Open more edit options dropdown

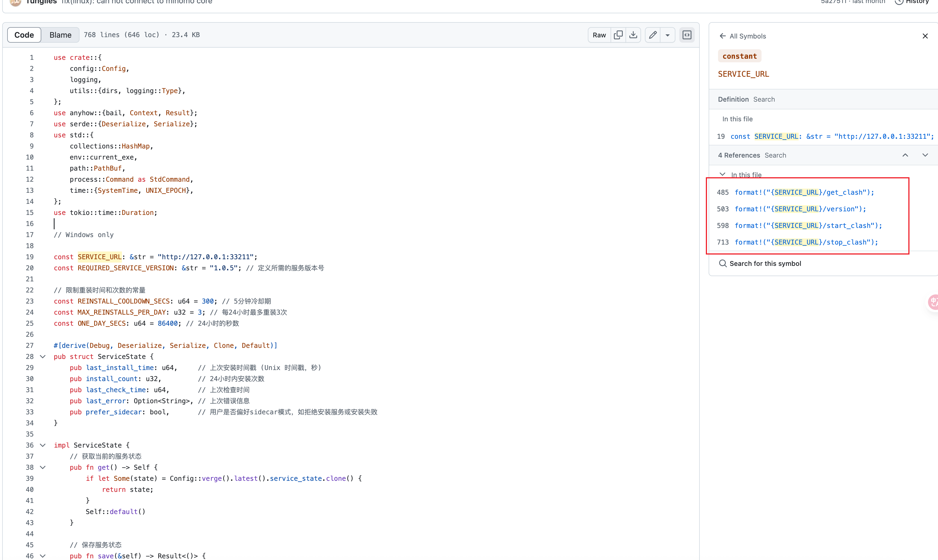[667, 35]
